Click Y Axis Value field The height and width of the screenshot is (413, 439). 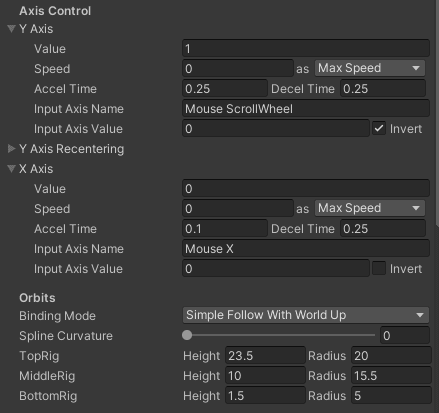[x=306, y=49]
